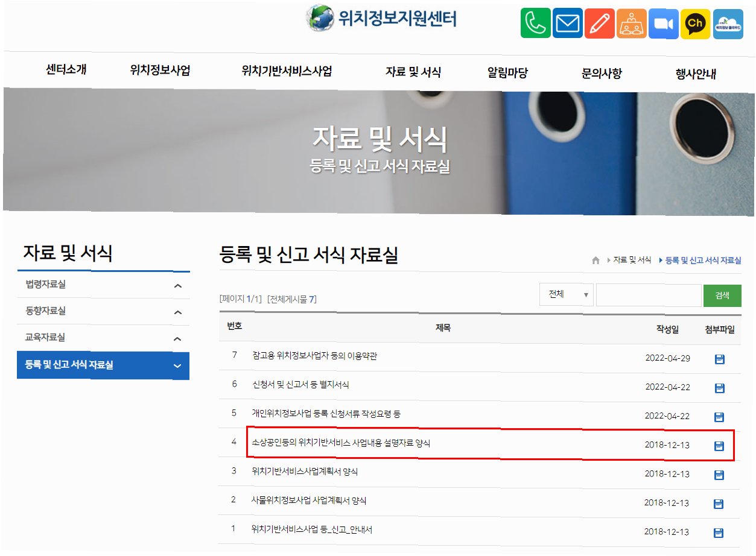Download attachment for 위치기반서비스사업 등_신고_안내서
Image resolution: width=756 pixels, height=556 pixels.
(719, 532)
